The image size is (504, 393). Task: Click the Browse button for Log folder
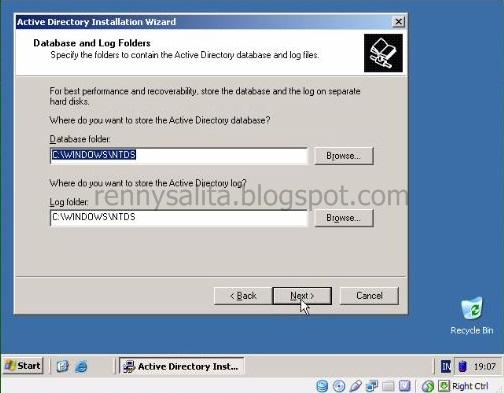click(344, 218)
